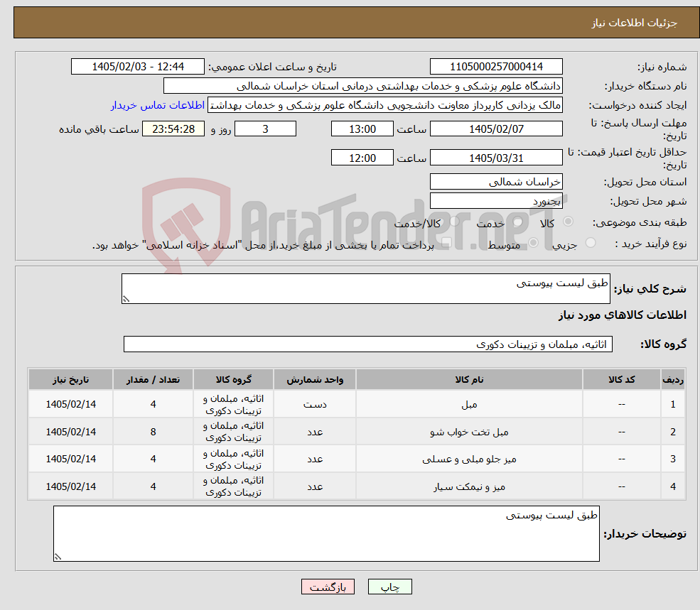Screen dimensions: 700x610
Task: Click the unit دست in row 1
Action: pyautogui.click(x=315, y=404)
